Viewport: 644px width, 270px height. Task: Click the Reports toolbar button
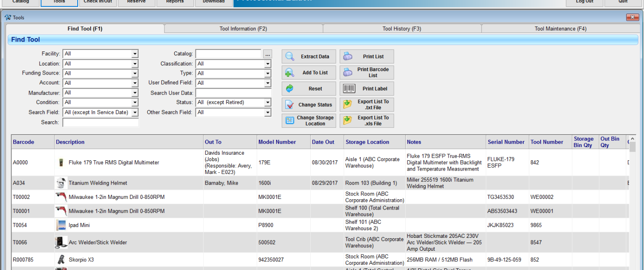click(x=175, y=2)
